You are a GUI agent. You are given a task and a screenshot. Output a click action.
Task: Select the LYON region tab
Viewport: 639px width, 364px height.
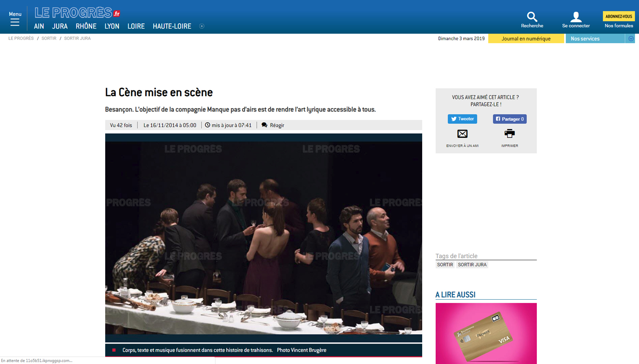[112, 26]
